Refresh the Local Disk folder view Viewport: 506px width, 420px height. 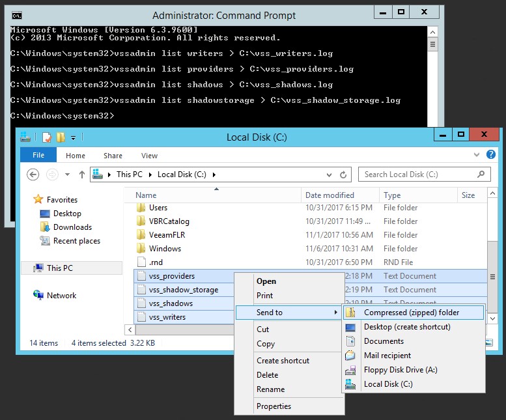[x=343, y=175]
